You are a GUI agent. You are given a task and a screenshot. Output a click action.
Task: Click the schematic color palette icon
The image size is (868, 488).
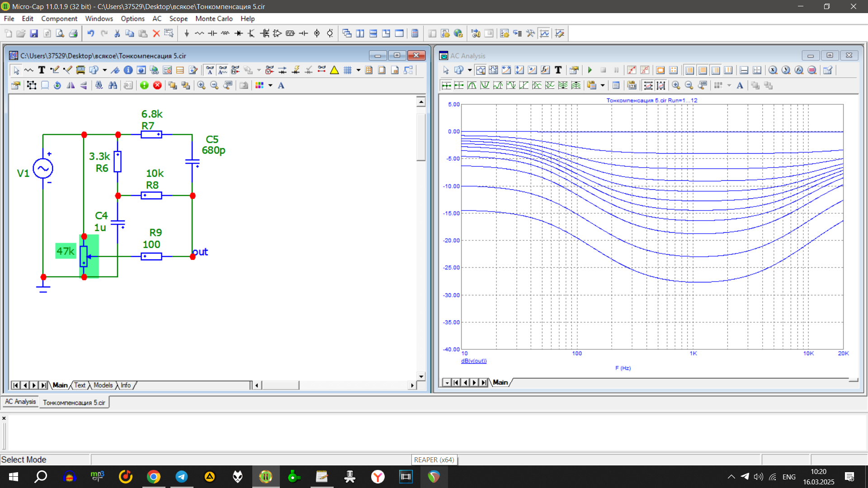point(259,85)
